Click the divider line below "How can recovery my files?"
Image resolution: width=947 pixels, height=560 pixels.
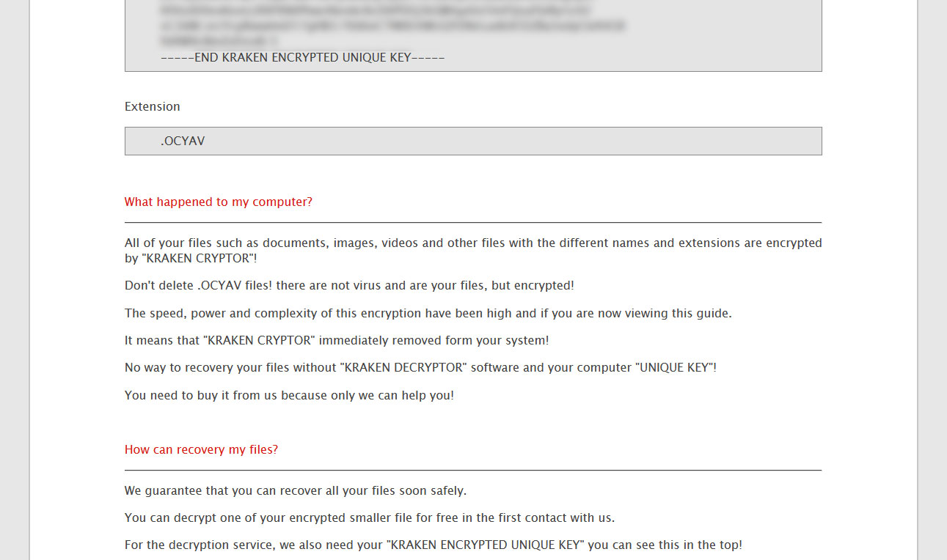[473, 470]
